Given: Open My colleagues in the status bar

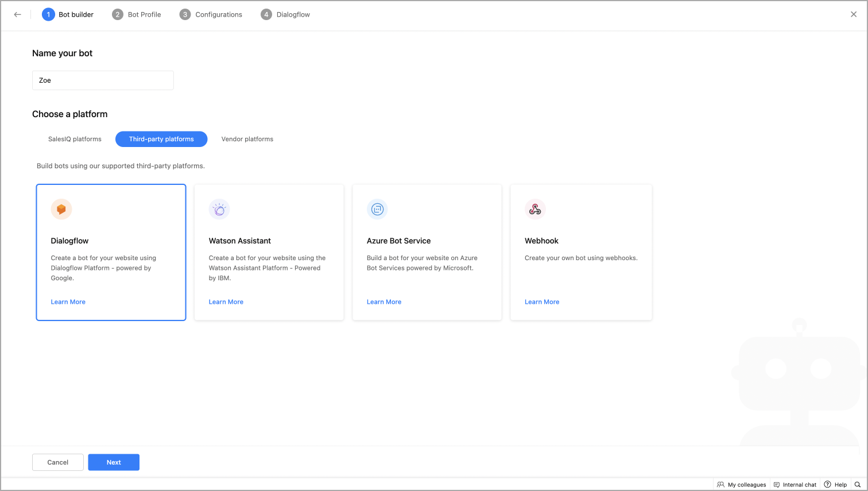Looking at the screenshot, I should (x=742, y=485).
